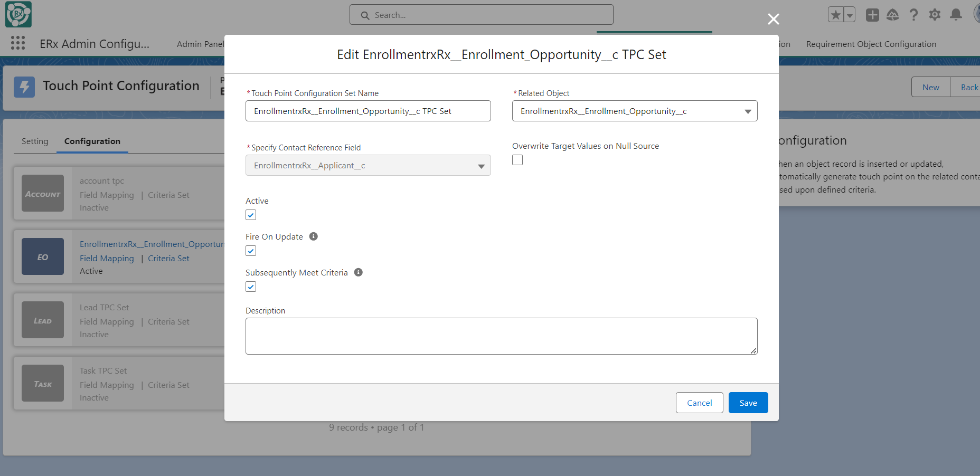The width and height of the screenshot is (980, 476).
Task: Enable Overwrite Target Values on Null Source
Action: pyautogui.click(x=517, y=160)
